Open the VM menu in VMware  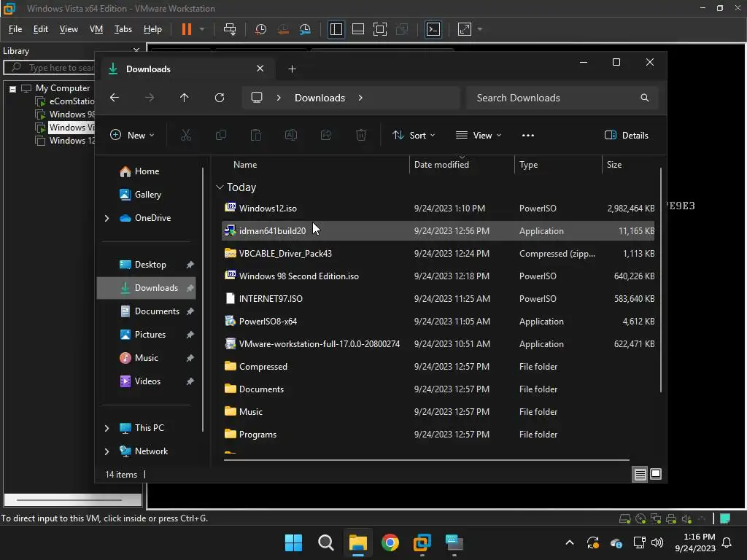point(96,29)
